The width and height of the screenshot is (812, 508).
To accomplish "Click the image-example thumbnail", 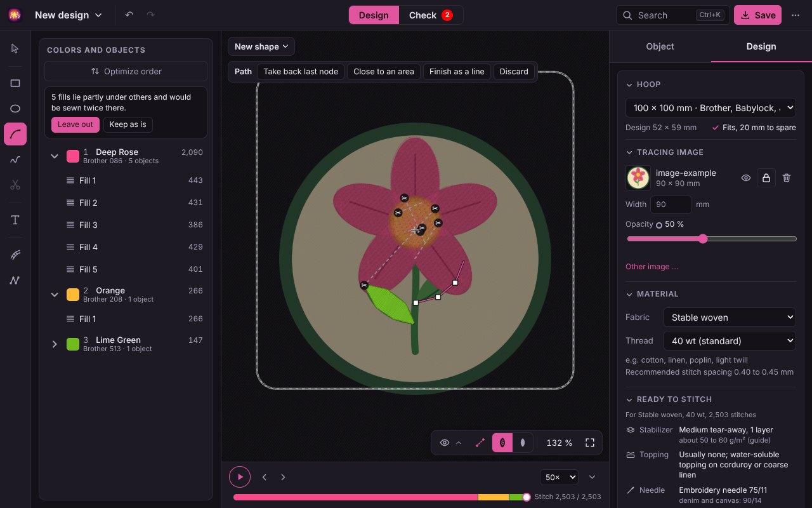I will pyautogui.click(x=638, y=178).
